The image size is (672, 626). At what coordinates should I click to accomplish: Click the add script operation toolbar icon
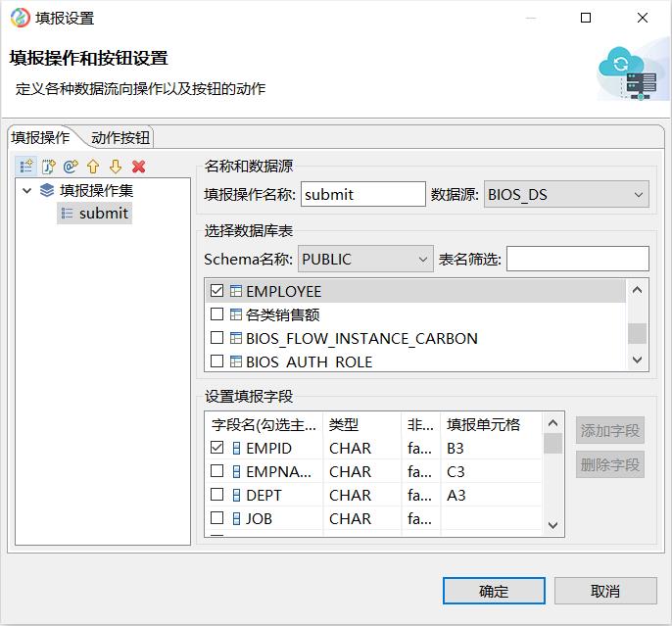point(48,167)
